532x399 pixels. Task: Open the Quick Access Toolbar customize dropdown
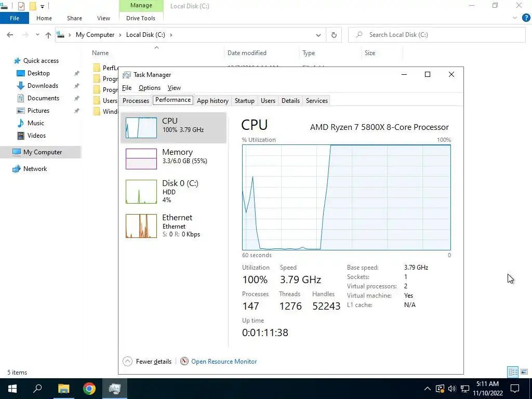pyautogui.click(x=43, y=6)
